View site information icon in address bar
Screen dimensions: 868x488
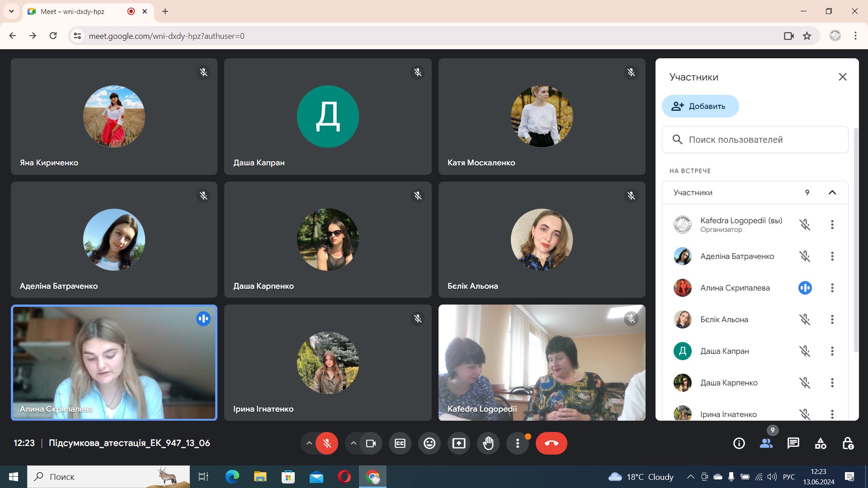[x=77, y=36]
